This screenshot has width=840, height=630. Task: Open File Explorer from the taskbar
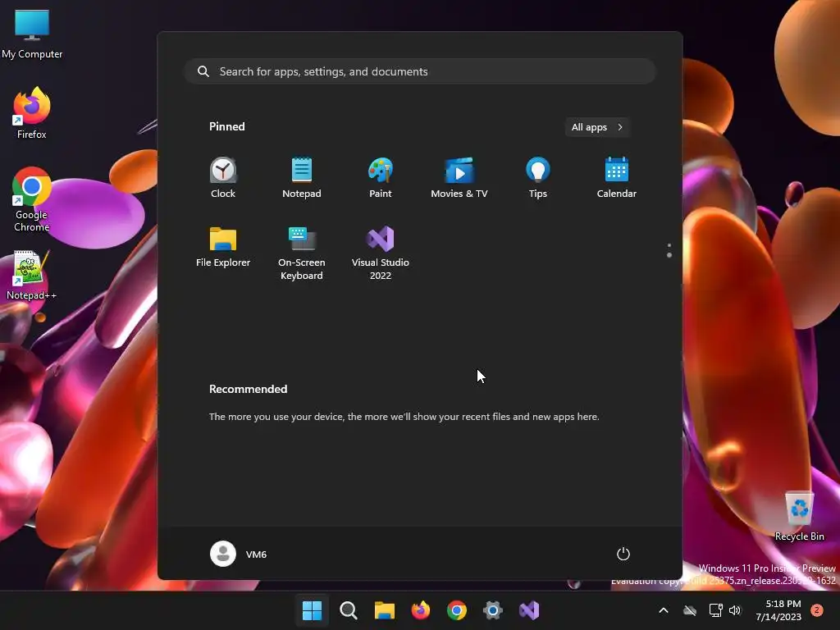coord(384,610)
